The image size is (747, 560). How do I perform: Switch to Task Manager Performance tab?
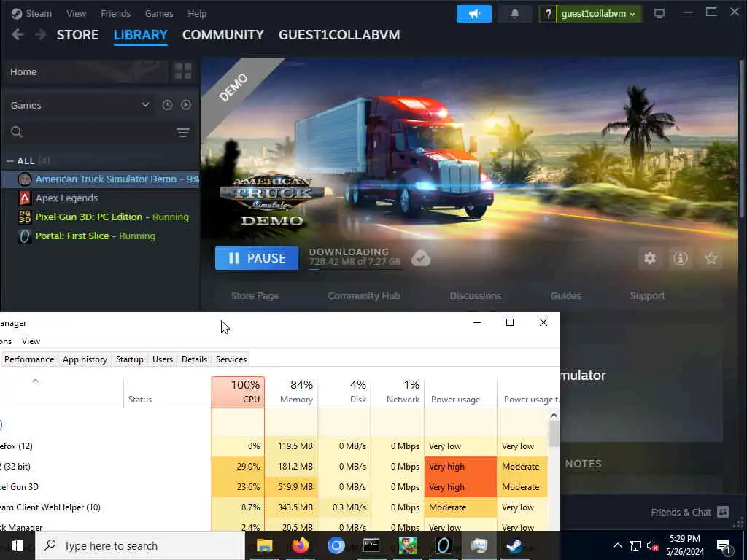pos(29,359)
